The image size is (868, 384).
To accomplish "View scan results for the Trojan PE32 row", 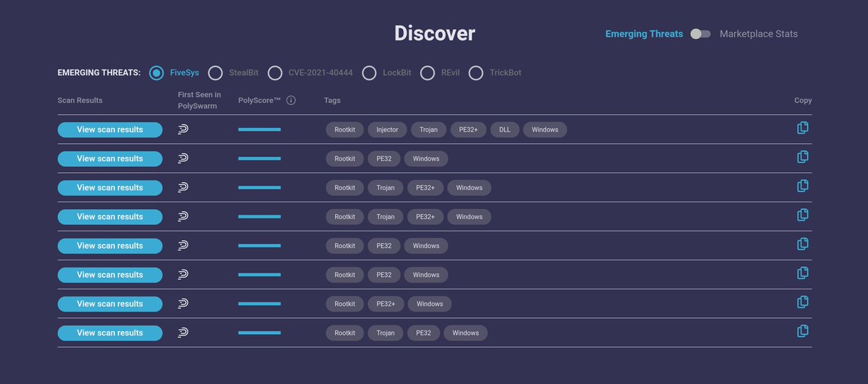I will click(110, 333).
